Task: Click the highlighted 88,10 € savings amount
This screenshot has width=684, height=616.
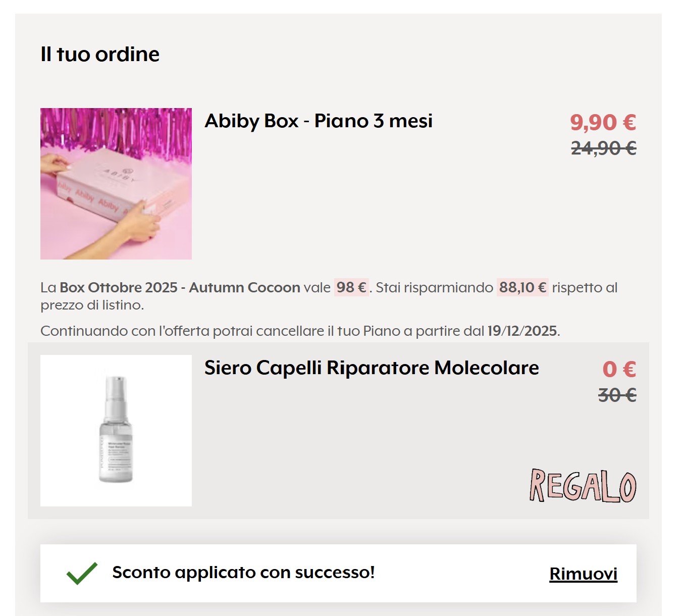Action: click(x=522, y=287)
